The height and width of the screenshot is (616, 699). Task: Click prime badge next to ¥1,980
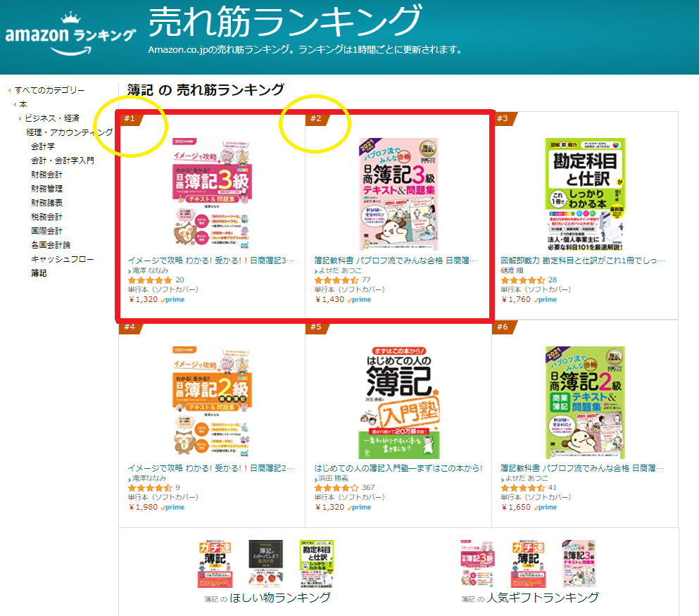click(x=172, y=508)
